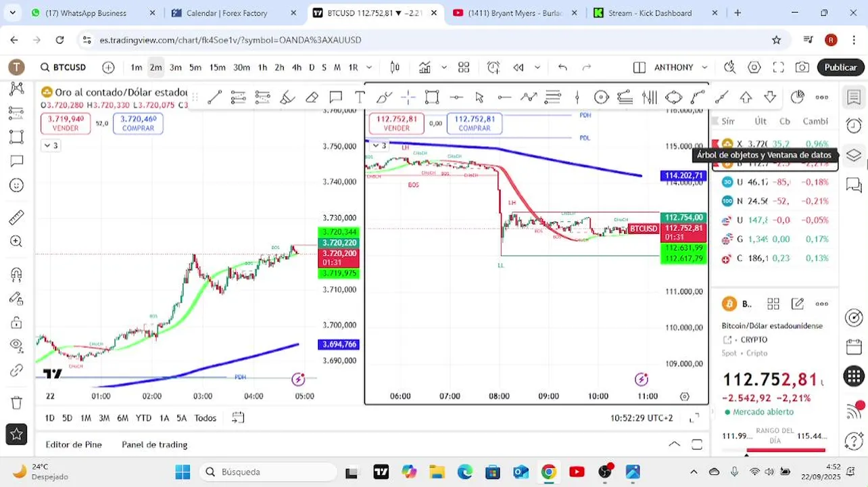
Task: Switch to Calendar Forex Factory tab
Action: point(234,13)
